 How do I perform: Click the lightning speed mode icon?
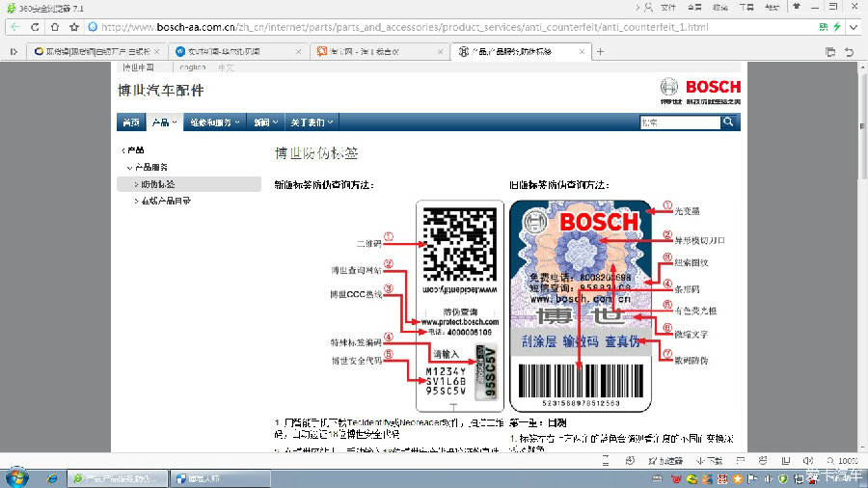click(837, 27)
